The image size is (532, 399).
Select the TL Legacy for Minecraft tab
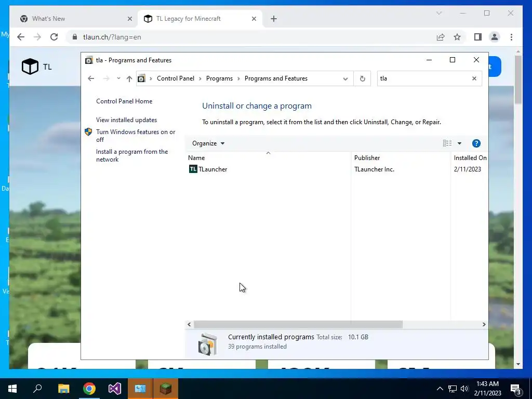(x=200, y=19)
